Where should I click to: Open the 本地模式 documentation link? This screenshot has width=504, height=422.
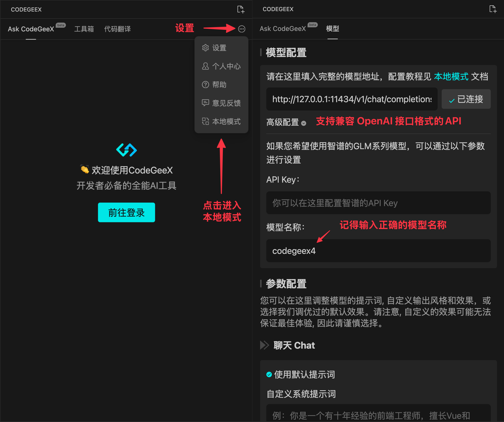point(451,77)
